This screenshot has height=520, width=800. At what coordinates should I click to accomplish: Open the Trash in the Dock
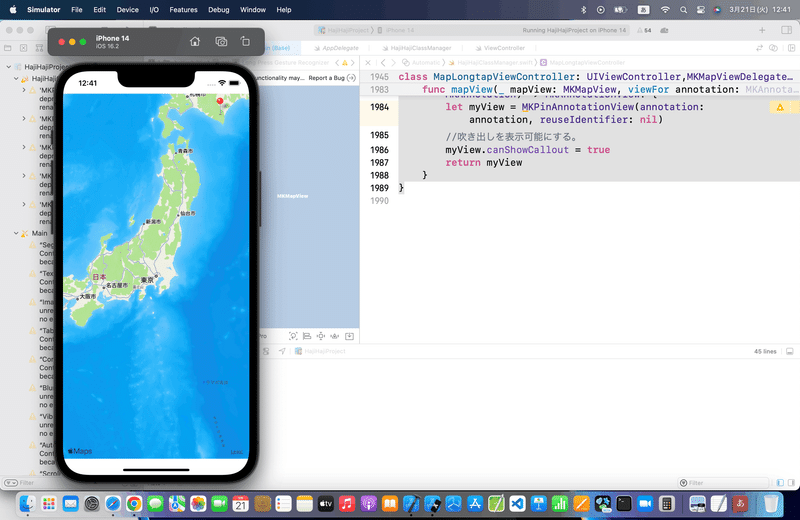pyautogui.click(x=771, y=504)
